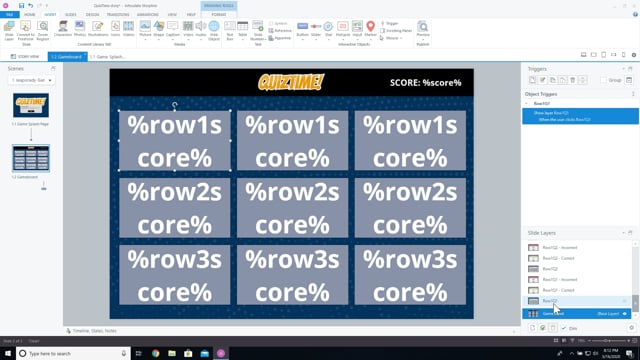Open the Format drawing tools tab
This screenshot has height=360, width=640.
click(219, 15)
